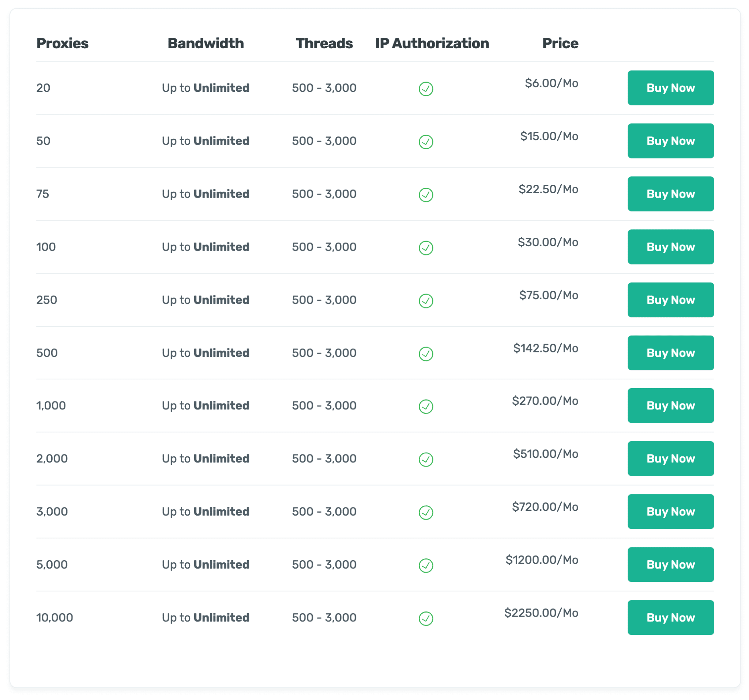Click Buy Now for the 5,000 proxies plan
Screen dimensions: 749x700
(671, 565)
